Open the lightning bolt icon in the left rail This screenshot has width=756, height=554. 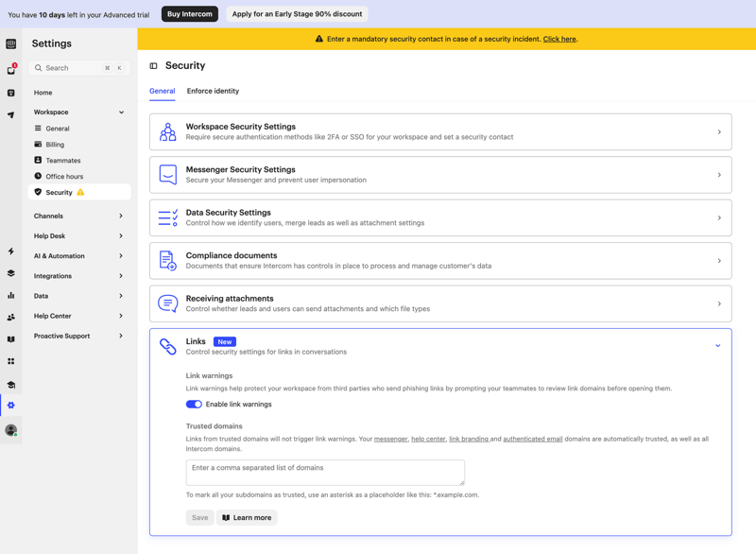point(12,251)
